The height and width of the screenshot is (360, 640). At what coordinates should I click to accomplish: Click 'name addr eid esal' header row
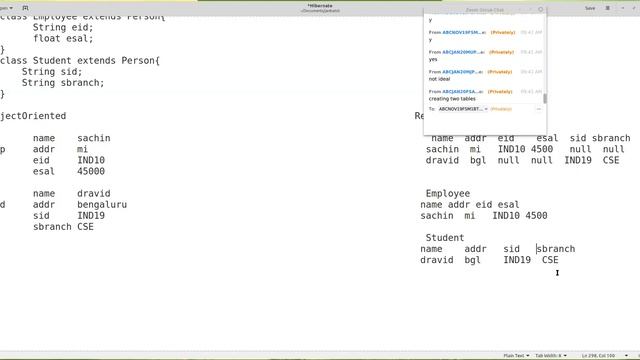pos(470,204)
